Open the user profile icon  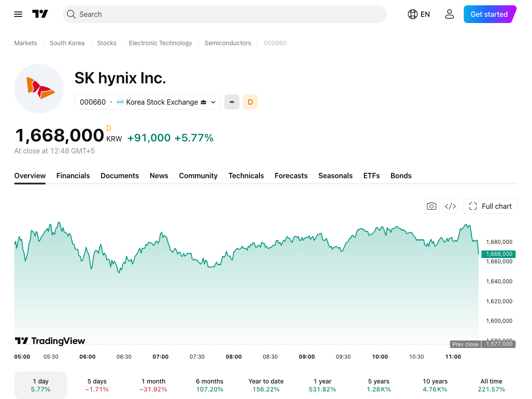tap(450, 14)
